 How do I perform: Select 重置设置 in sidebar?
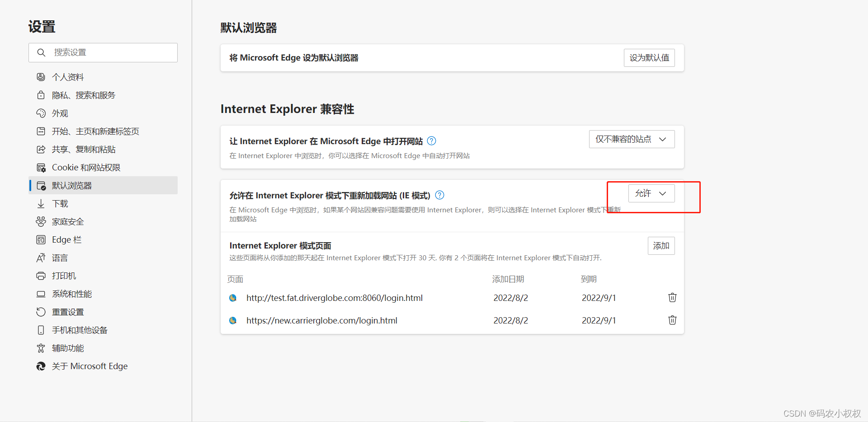[103, 312]
